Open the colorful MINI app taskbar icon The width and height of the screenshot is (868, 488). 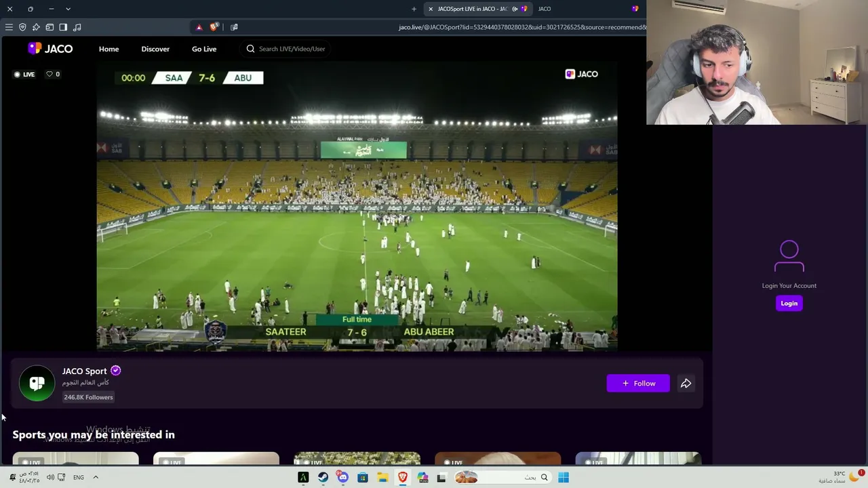coord(422,478)
